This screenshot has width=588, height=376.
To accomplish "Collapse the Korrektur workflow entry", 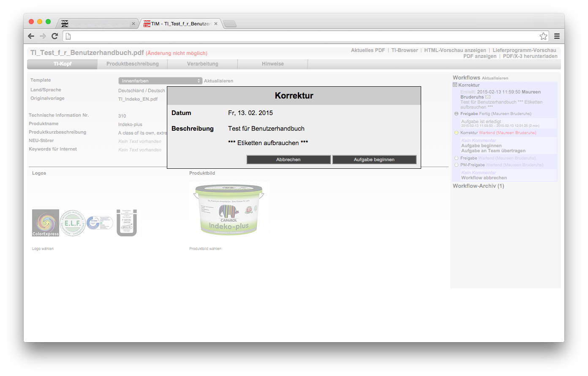I will 469,85.
